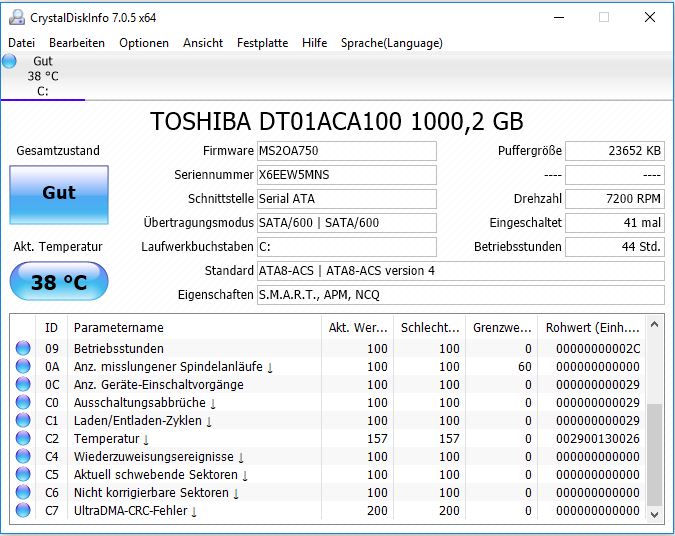Click raw value 002900130026
The image size is (675, 536).
click(x=598, y=439)
